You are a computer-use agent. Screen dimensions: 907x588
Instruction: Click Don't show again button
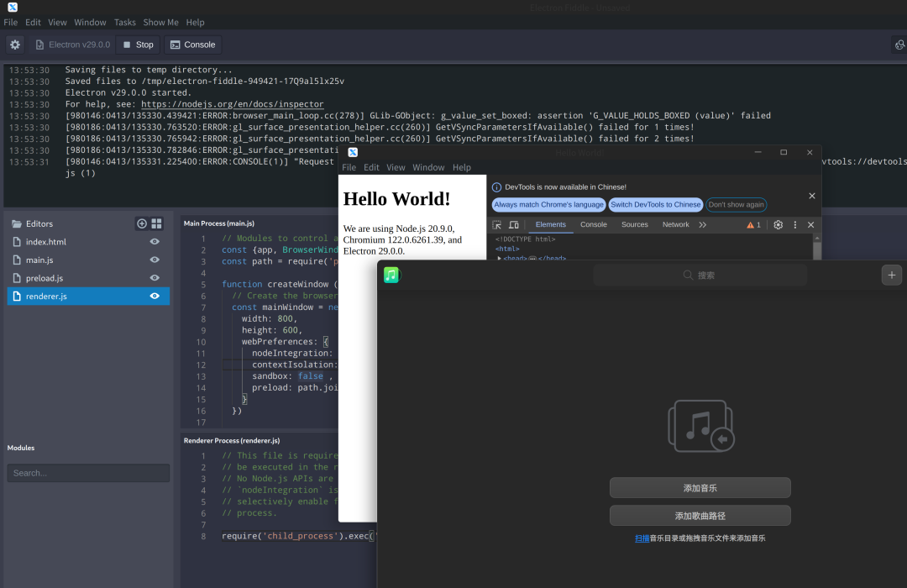736,204
